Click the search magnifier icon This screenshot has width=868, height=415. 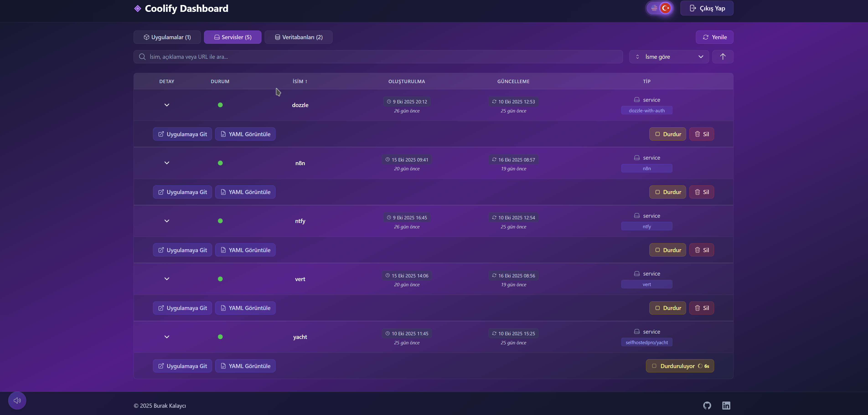[142, 56]
